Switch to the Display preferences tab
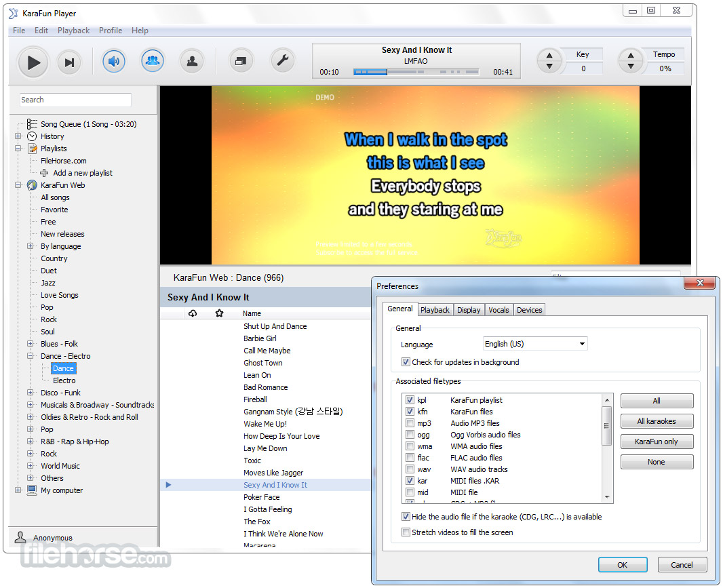Image resolution: width=723 pixels, height=588 pixels. [x=469, y=310]
